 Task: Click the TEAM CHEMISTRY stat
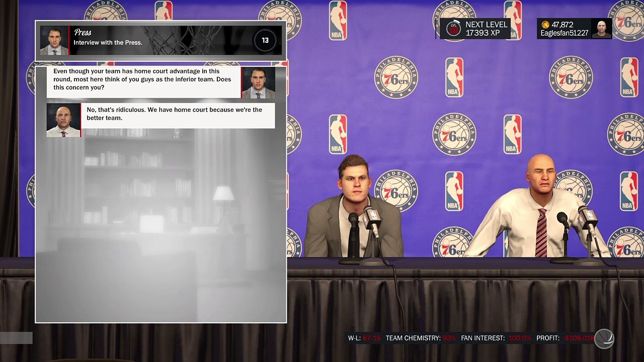[421, 338]
